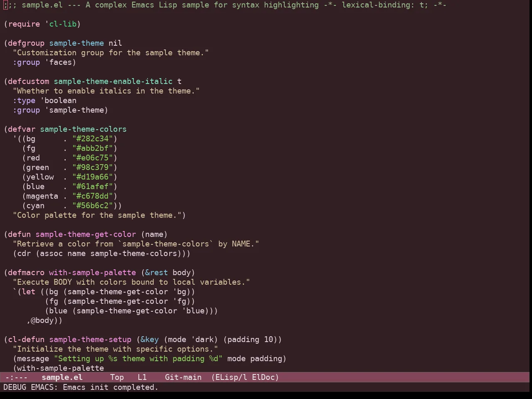Click function name sample-theme-setup
532x399 pixels.
pyautogui.click(x=90, y=340)
